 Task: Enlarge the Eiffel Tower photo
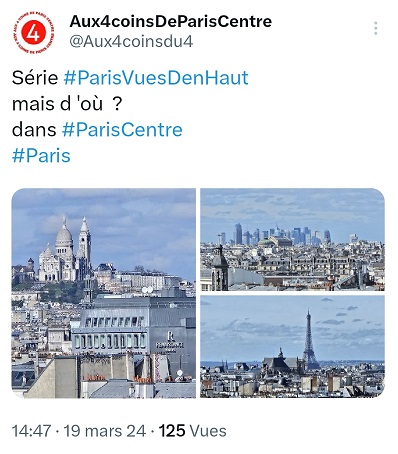pyautogui.click(x=292, y=346)
